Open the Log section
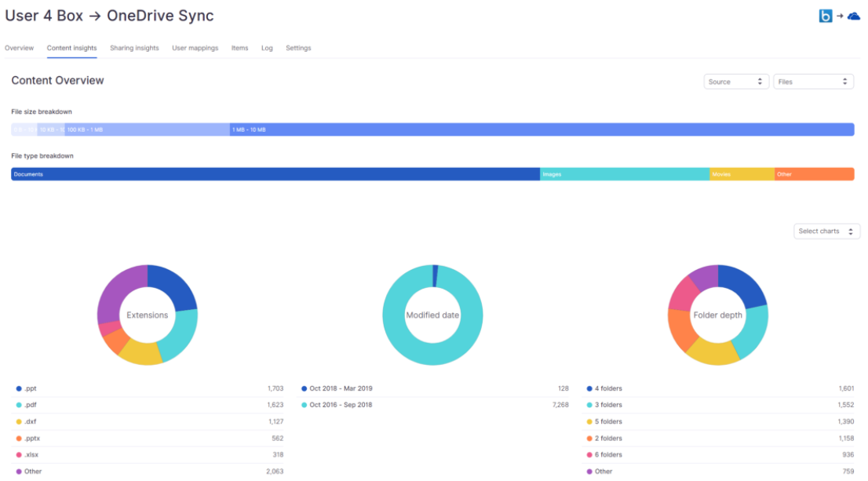Image resolution: width=868 pixels, height=481 pixels. 267,48
